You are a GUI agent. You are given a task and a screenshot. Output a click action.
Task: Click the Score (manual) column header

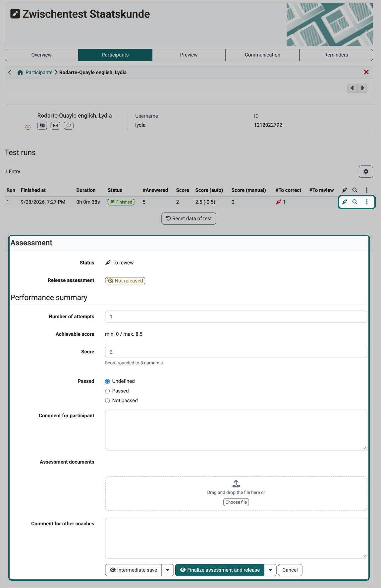click(x=248, y=190)
